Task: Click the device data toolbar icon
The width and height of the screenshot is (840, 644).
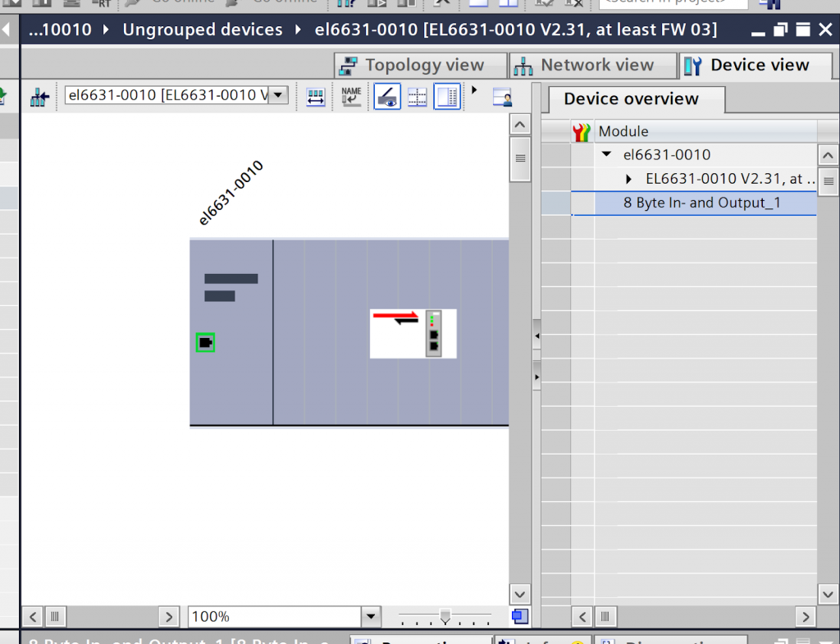Action: pos(502,98)
